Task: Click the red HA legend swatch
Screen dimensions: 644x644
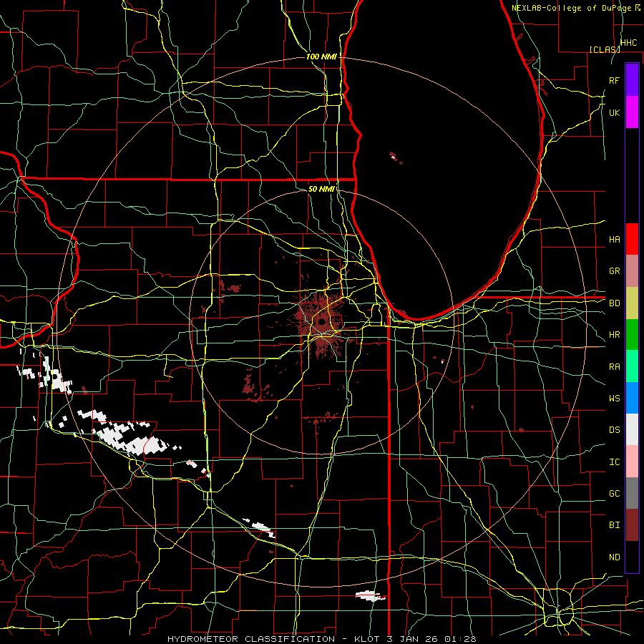Action: click(632, 239)
